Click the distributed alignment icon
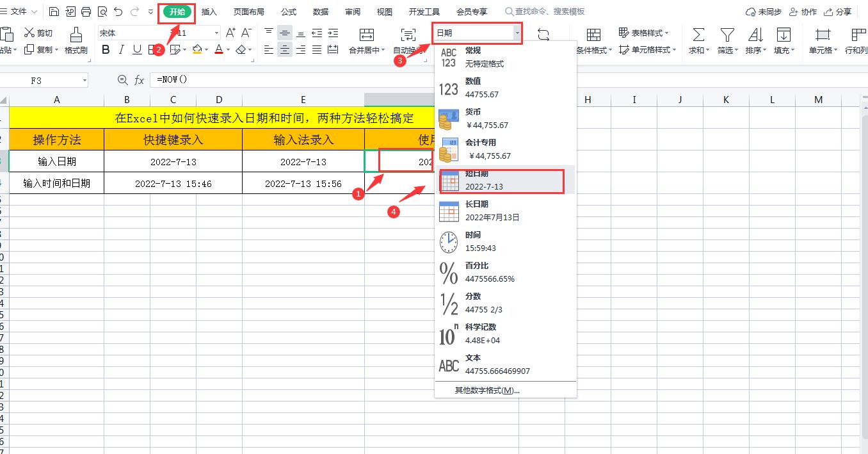 [333, 49]
